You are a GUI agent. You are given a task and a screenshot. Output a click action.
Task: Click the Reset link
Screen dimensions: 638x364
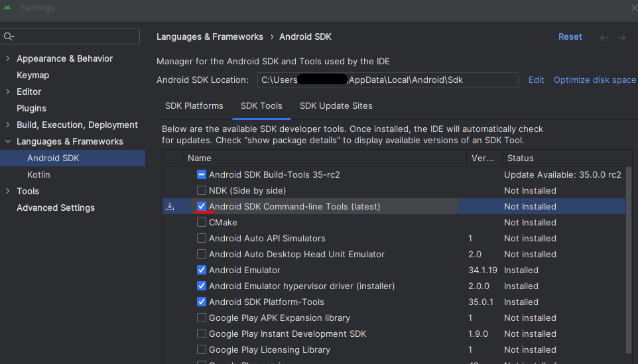(x=570, y=36)
